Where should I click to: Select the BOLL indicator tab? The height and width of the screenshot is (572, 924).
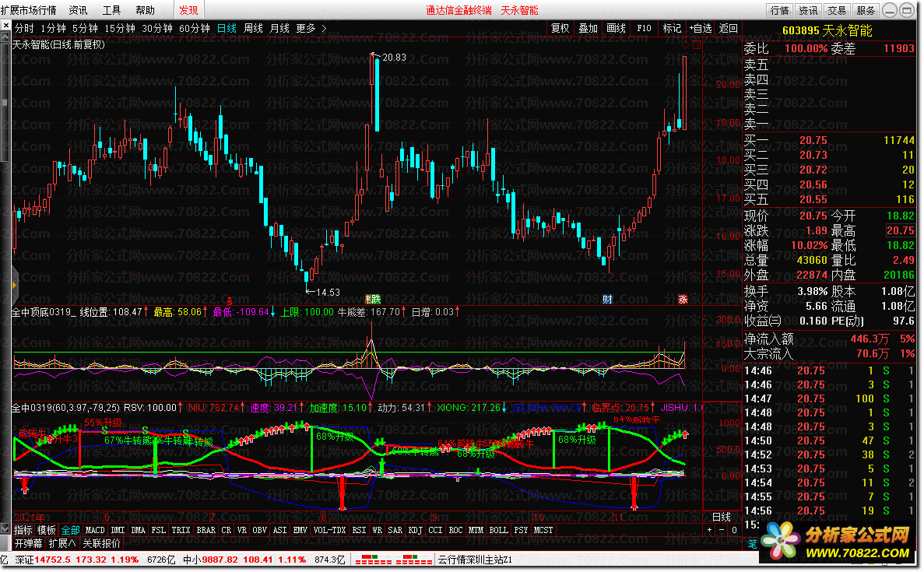coord(498,530)
